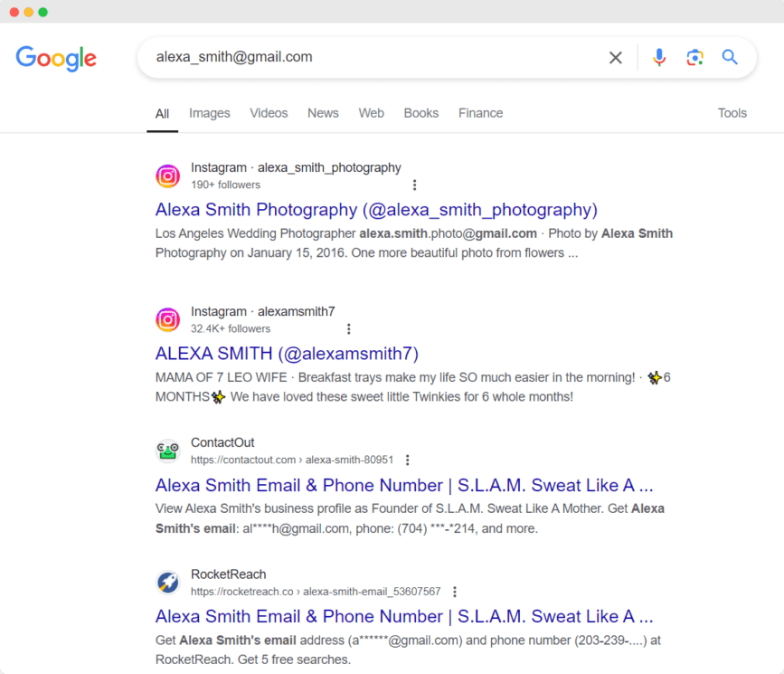Switch to the Images results tab
Image resolution: width=784 pixels, height=674 pixels.
pyautogui.click(x=209, y=113)
